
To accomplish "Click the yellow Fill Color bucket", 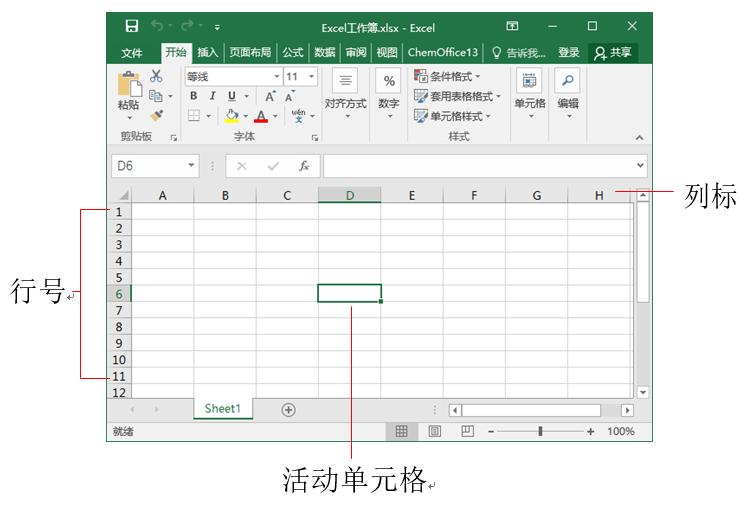I will [x=232, y=116].
